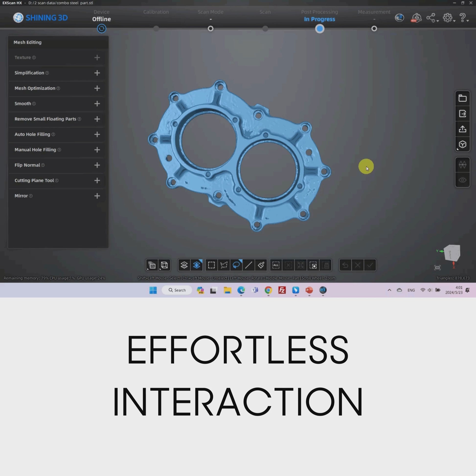Select the lasso selection tool
The height and width of the screenshot is (476, 476).
(236, 265)
